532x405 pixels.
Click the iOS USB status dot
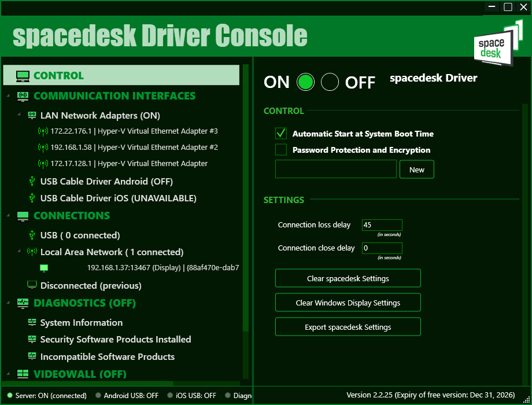pos(170,395)
